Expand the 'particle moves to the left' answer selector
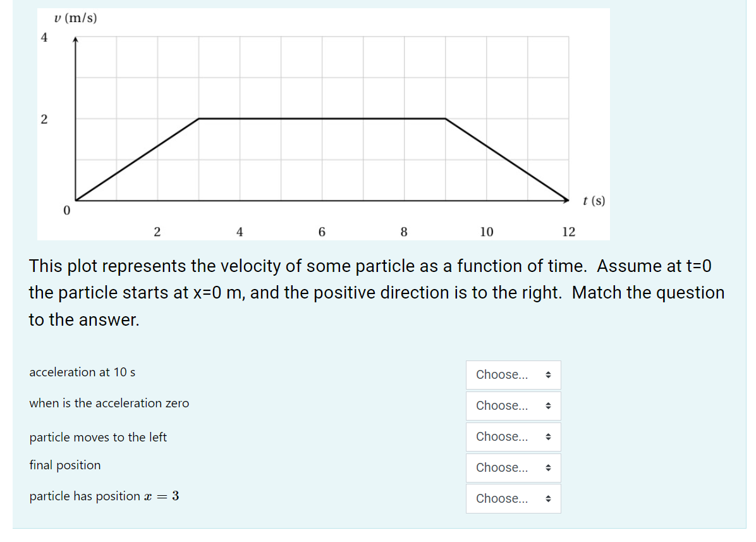 pos(513,436)
